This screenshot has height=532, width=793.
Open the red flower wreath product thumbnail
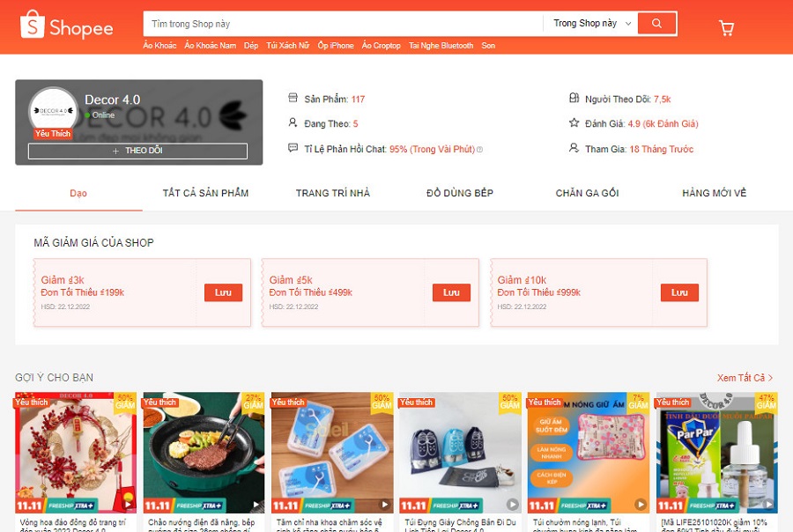click(x=76, y=453)
